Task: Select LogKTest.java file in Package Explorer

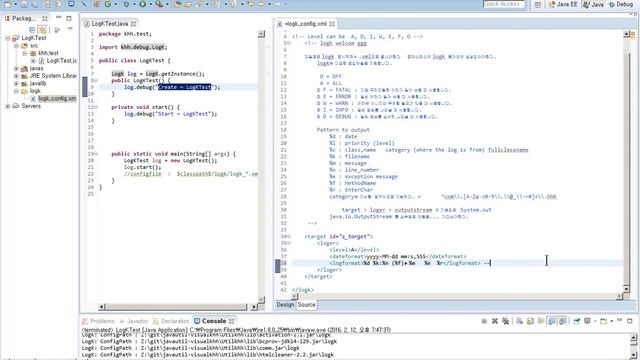Action: tap(58, 61)
